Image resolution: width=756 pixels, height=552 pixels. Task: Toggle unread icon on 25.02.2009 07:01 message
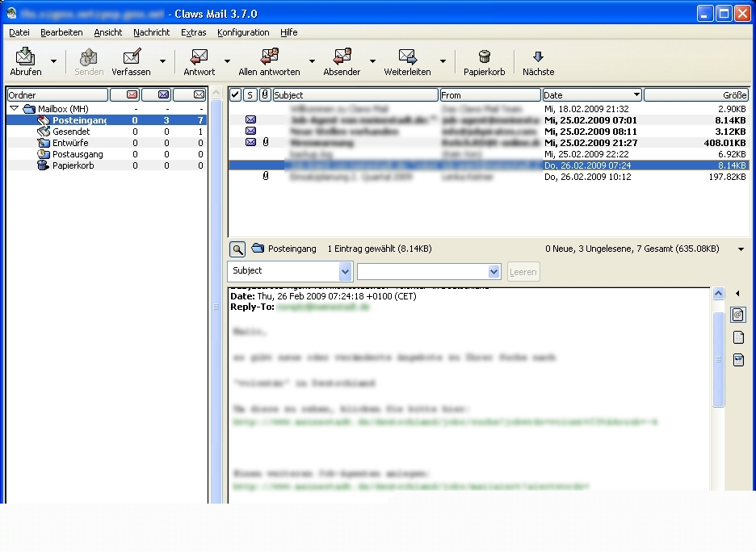coord(250,119)
